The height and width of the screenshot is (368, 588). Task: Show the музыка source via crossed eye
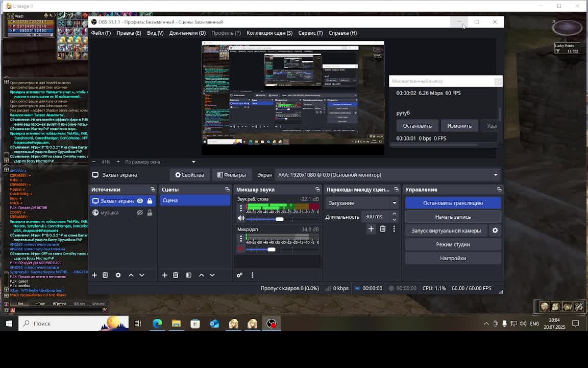pos(140,213)
